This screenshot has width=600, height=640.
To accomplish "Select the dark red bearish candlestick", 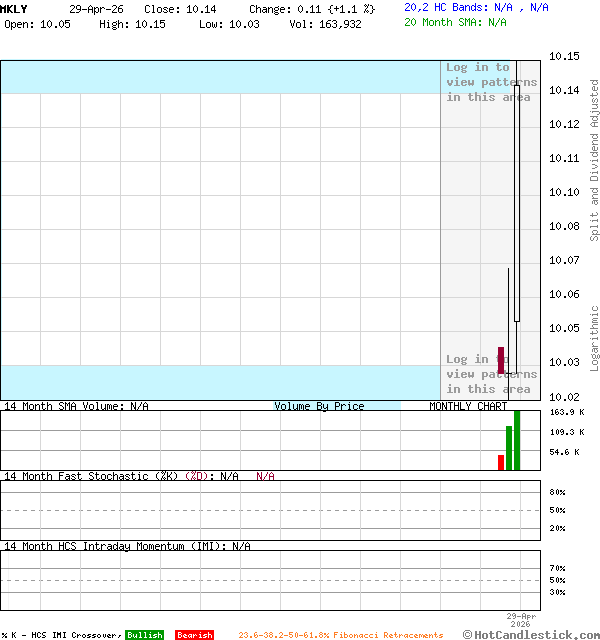I will 501,360.
